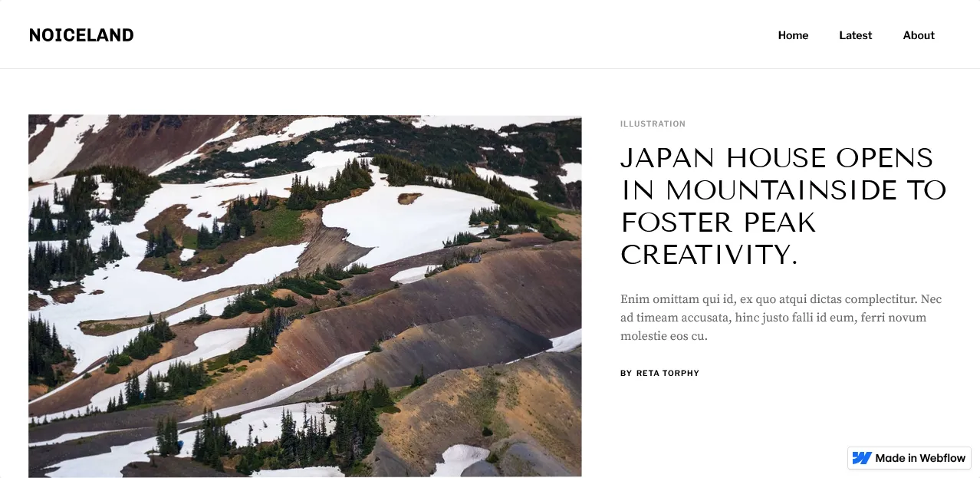Click the 'TORPHY' surname in the byline
Image resolution: width=980 pixels, height=478 pixels.
click(682, 374)
